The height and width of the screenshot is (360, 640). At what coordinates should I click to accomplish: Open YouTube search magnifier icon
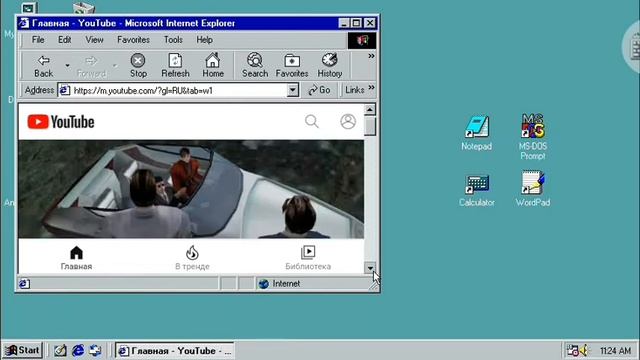[312, 121]
